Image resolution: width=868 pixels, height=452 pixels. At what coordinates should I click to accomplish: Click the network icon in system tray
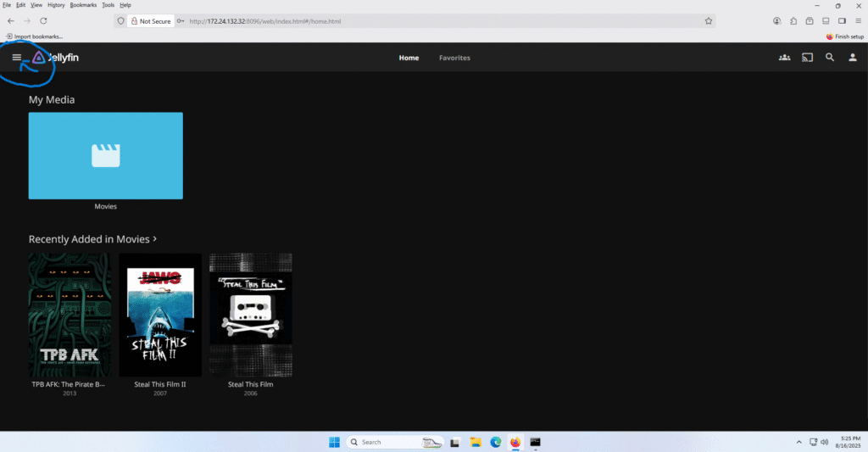pos(813,442)
